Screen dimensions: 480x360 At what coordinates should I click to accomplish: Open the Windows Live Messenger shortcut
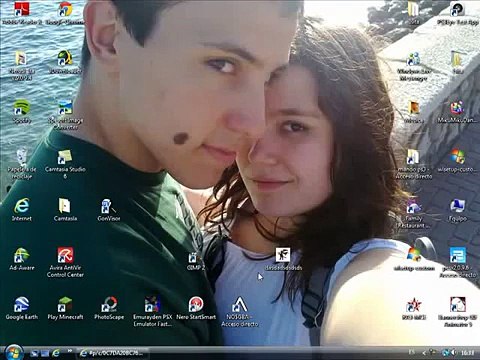(414, 66)
